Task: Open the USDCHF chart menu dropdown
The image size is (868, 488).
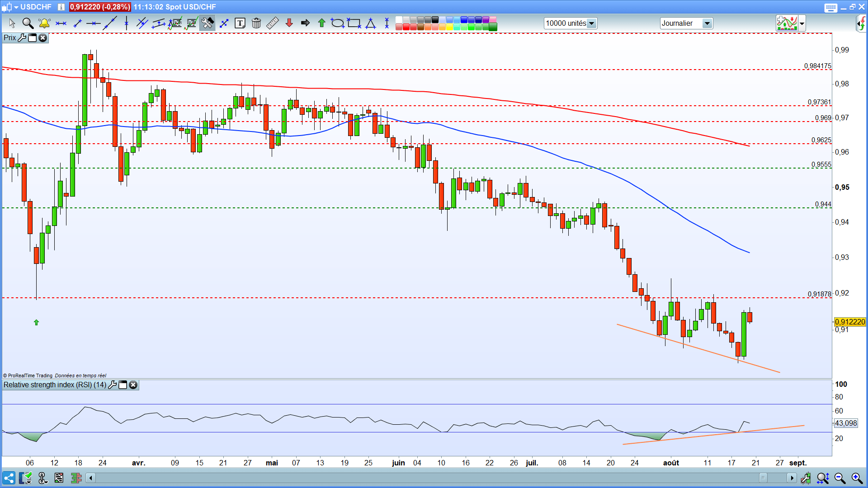Action: (x=16, y=7)
